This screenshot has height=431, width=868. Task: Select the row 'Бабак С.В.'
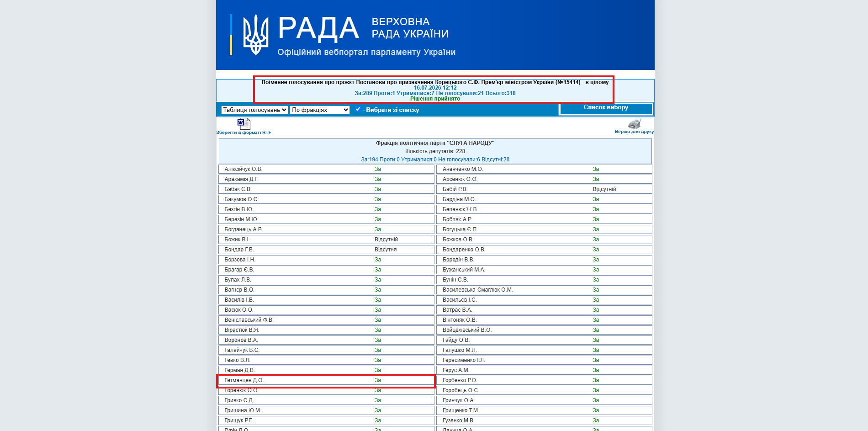pyautogui.click(x=326, y=189)
